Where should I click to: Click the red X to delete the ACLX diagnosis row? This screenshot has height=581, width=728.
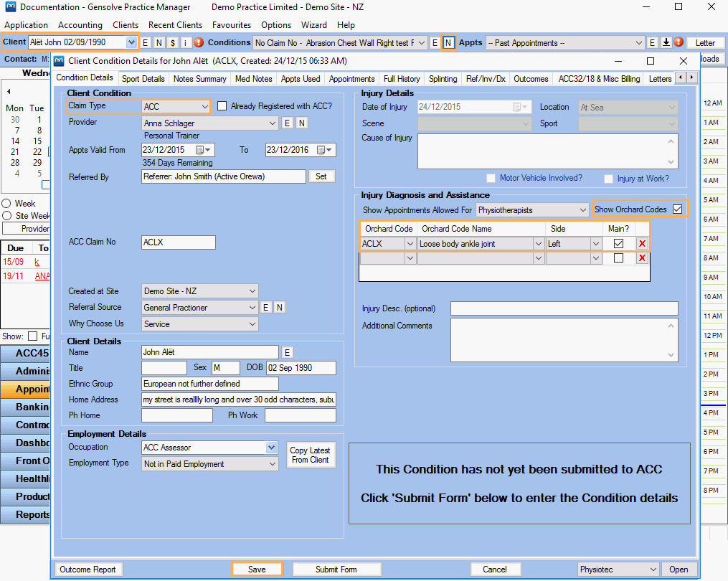point(642,244)
